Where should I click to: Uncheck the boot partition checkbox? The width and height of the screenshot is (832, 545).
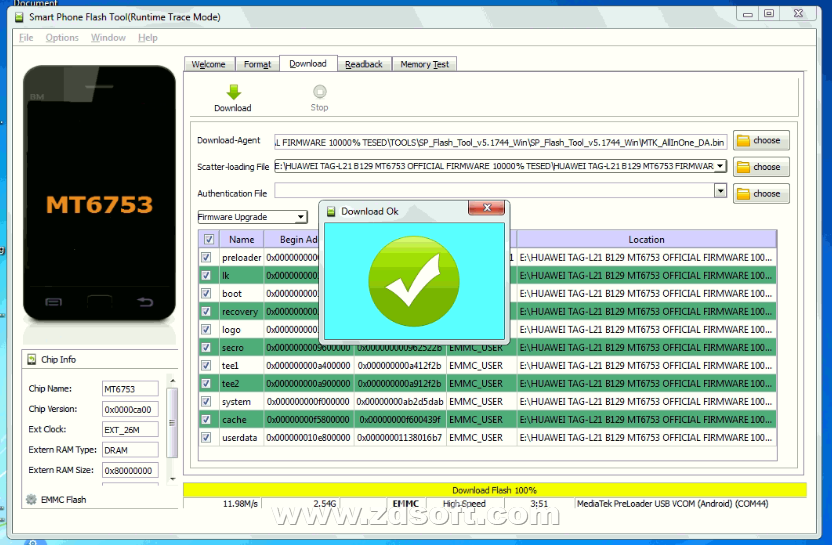(206, 293)
